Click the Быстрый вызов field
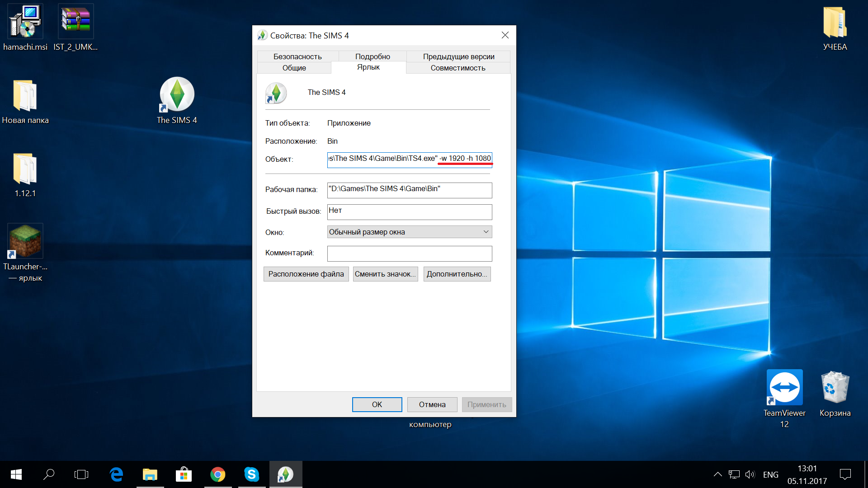Viewport: 868px width, 488px height. 410,211
